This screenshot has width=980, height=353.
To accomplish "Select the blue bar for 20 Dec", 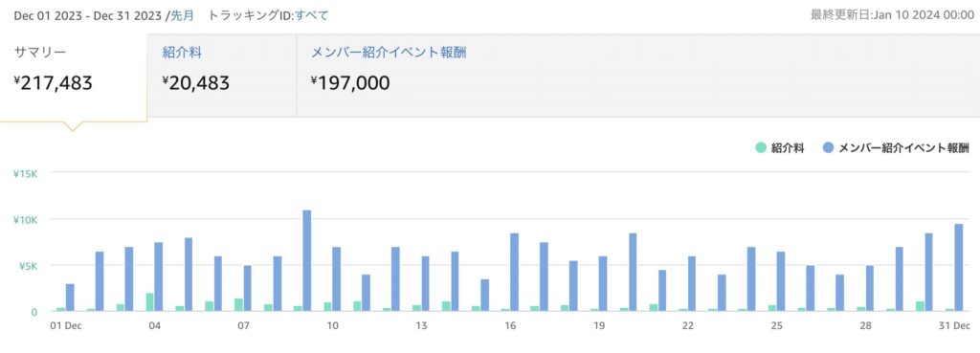I will click(x=633, y=272).
